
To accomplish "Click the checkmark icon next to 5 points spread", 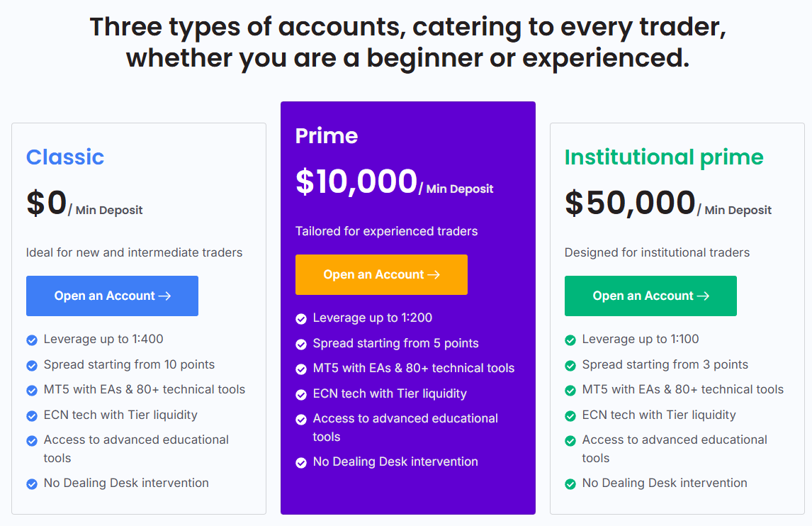I will (x=301, y=345).
